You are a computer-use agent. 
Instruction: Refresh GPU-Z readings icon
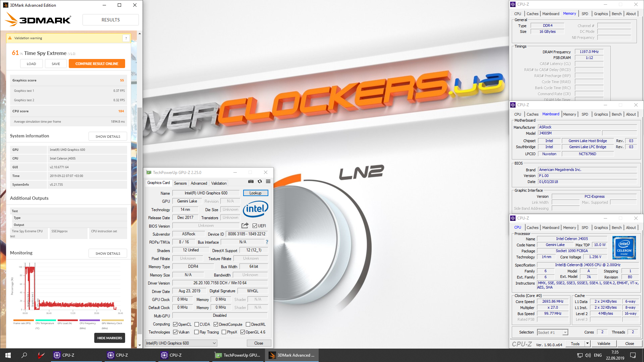click(x=260, y=181)
